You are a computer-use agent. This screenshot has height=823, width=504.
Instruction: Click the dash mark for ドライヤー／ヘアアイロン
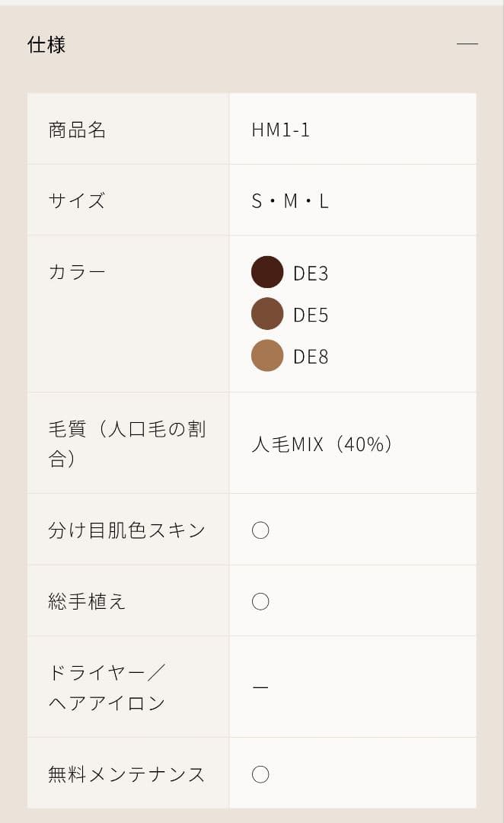tap(260, 687)
